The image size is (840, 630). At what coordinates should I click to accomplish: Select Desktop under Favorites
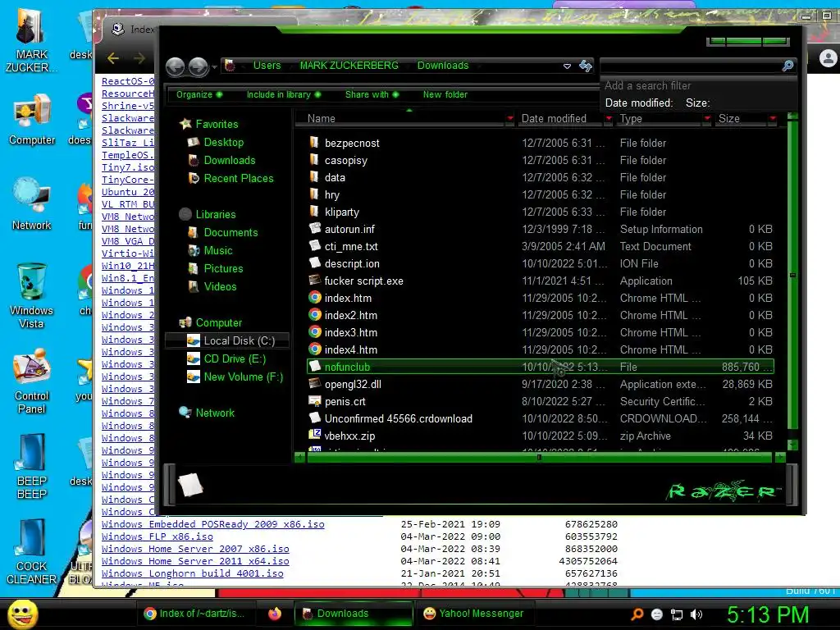(223, 143)
